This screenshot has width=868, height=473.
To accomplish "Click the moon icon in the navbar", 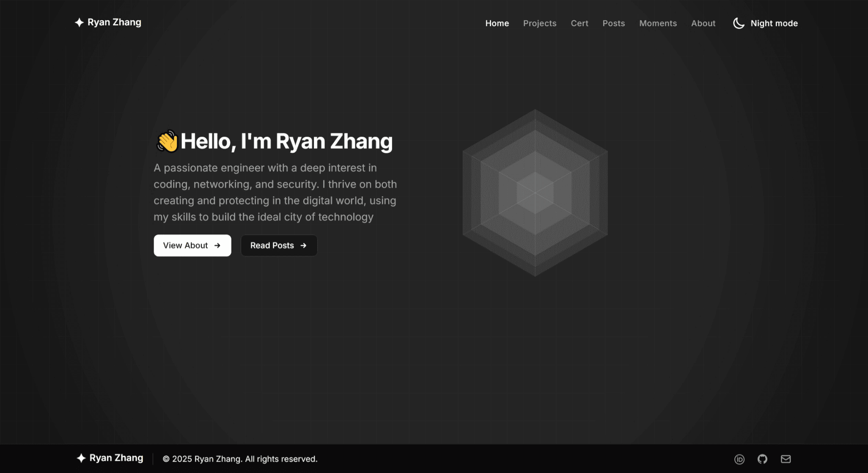I will pyautogui.click(x=739, y=23).
